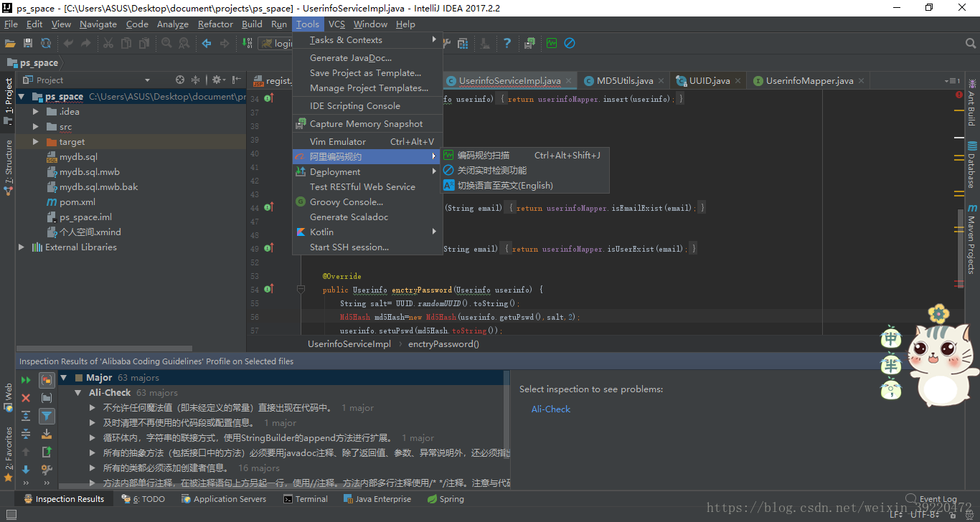
Task: Expand the src folder in Project tree
Action: [36, 127]
